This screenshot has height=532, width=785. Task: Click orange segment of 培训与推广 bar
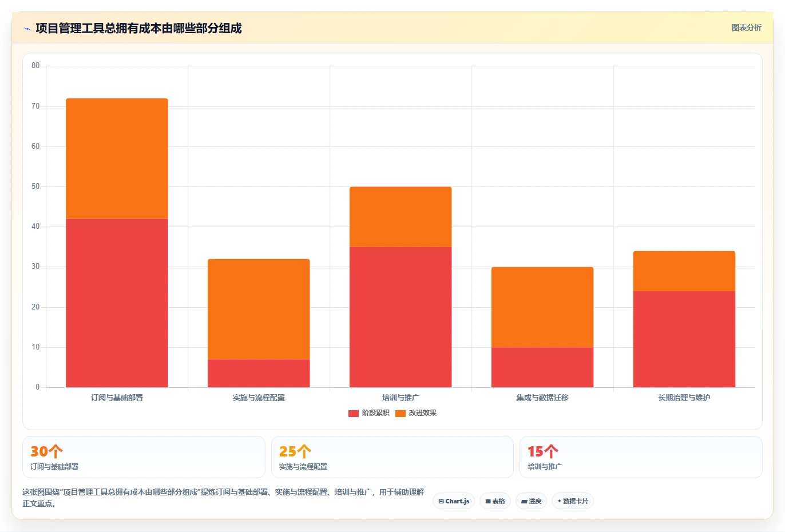tap(401, 217)
